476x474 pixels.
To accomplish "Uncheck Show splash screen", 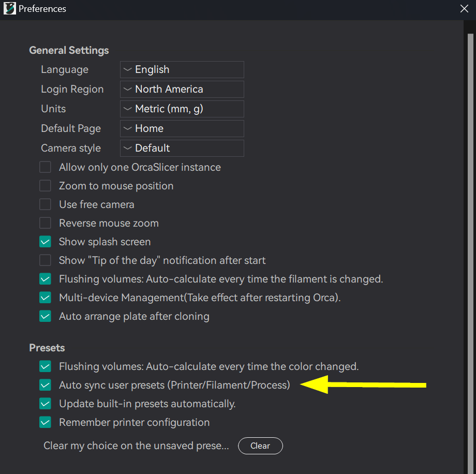I will tap(45, 242).
